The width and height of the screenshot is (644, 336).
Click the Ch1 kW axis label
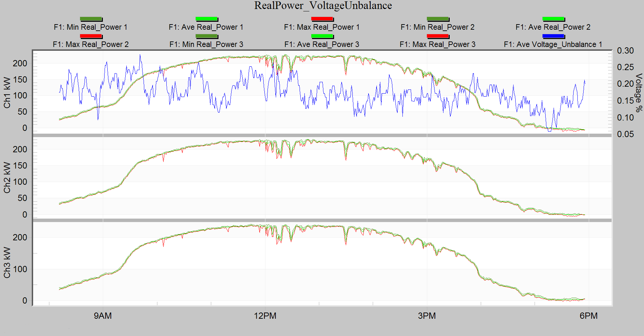(x=7, y=92)
